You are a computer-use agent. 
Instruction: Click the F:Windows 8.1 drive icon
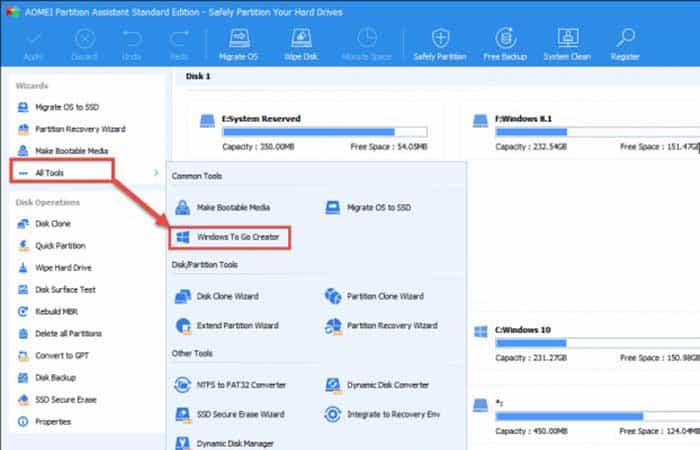point(480,121)
